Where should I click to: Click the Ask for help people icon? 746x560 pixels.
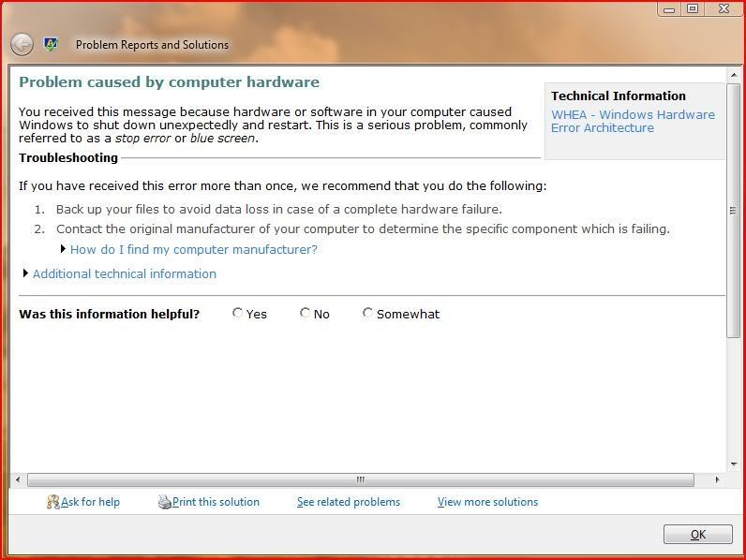[x=52, y=502]
